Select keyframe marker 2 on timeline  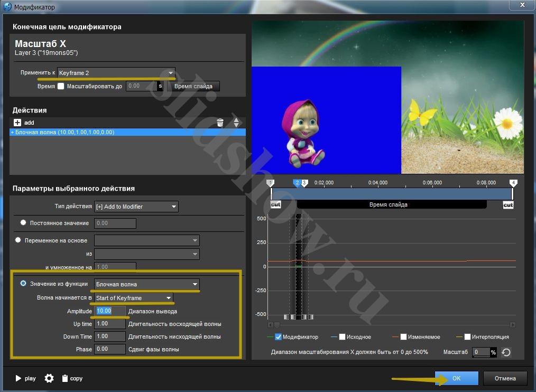coord(297,183)
